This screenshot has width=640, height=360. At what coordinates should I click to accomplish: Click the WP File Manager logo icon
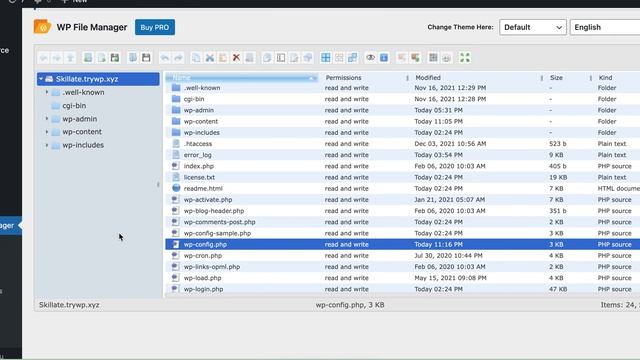point(42,27)
